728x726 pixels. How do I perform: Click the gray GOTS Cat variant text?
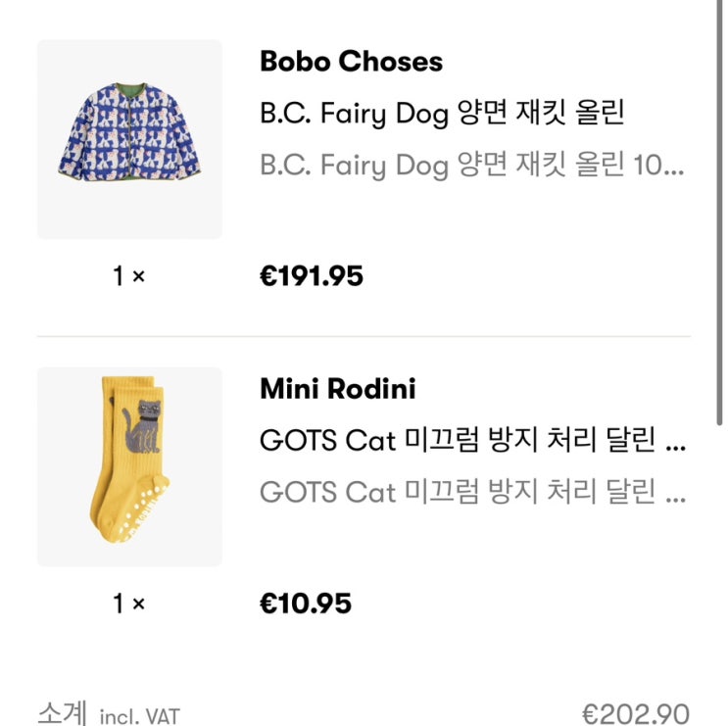(459, 492)
